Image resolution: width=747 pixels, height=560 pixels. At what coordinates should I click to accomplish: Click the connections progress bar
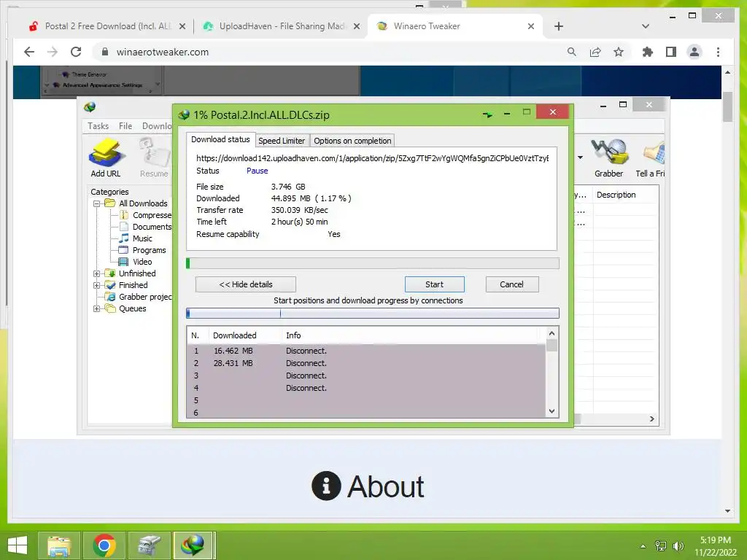point(373,314)
